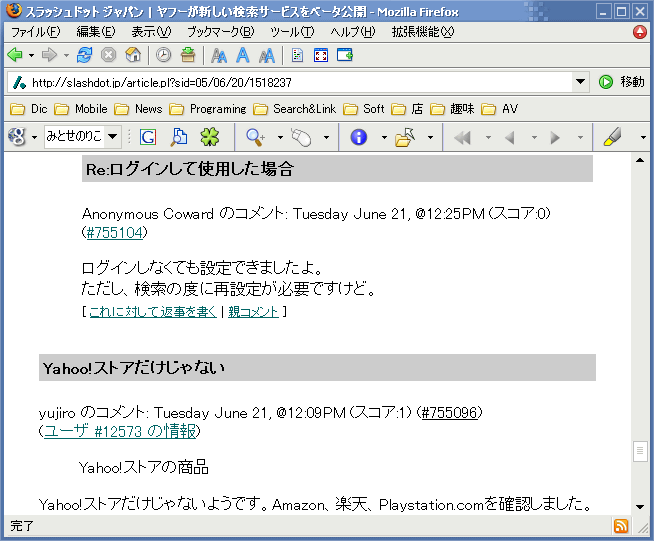The image size is (654, 541).
Task: Open the 趣味 bookmark folder
Action: pos(452,109)
